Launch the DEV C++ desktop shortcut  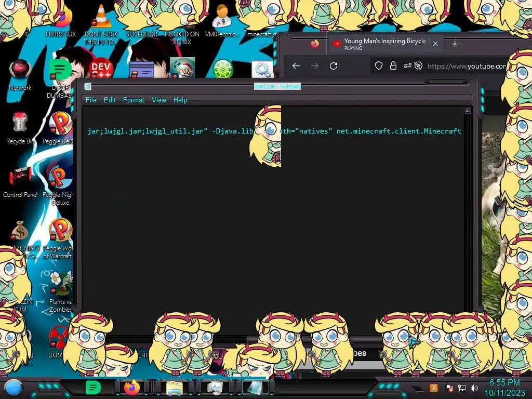click(x=101, y=69)
